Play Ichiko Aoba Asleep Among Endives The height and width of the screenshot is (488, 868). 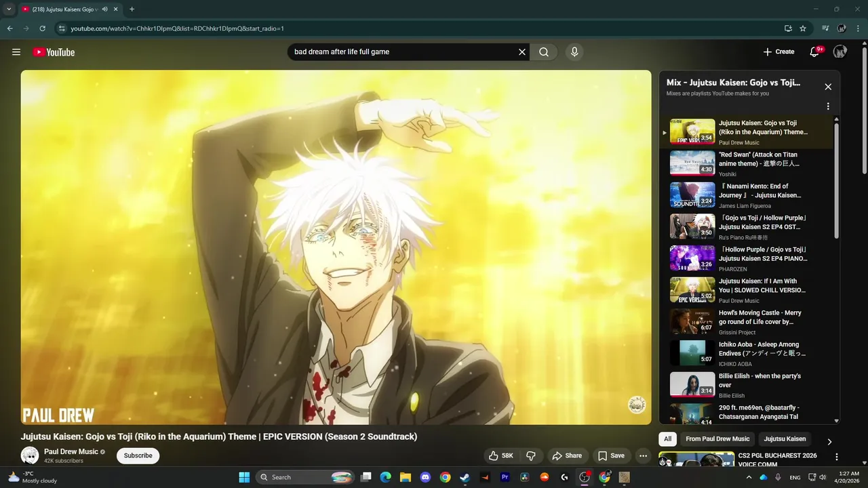pyautogui.click(x=746, y=353)
